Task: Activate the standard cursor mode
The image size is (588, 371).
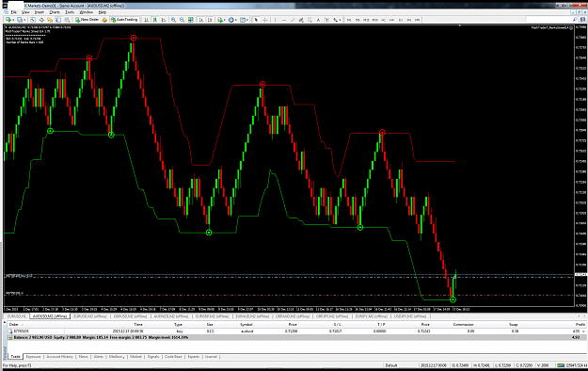Action: point(256,20)
